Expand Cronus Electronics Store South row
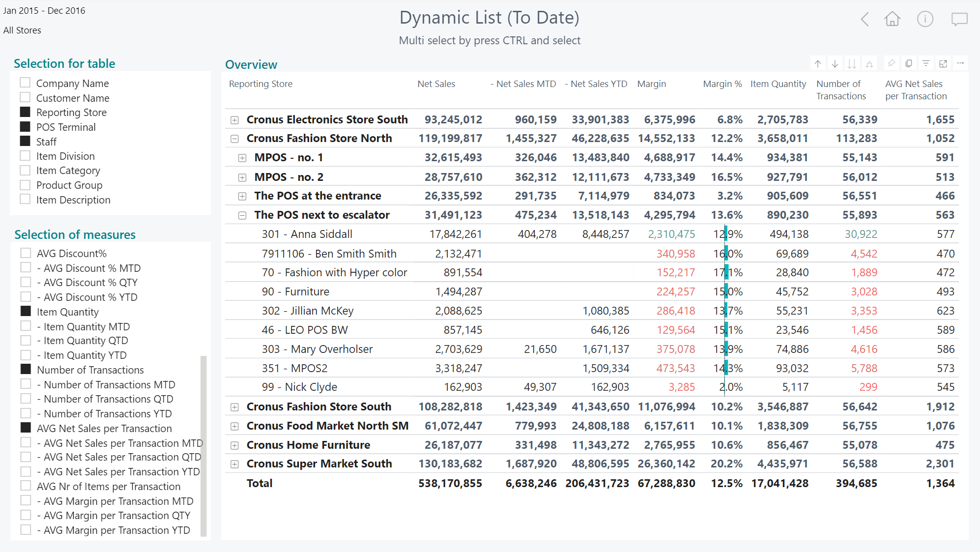 [235, 120]
